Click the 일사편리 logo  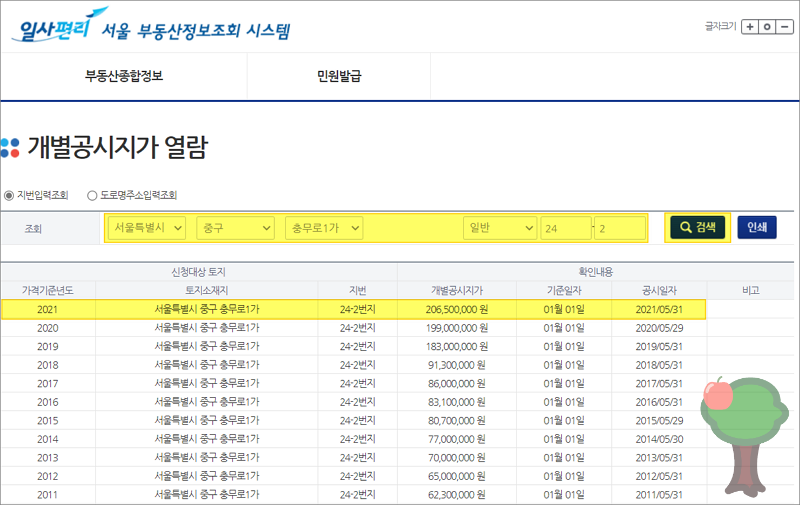58,26
